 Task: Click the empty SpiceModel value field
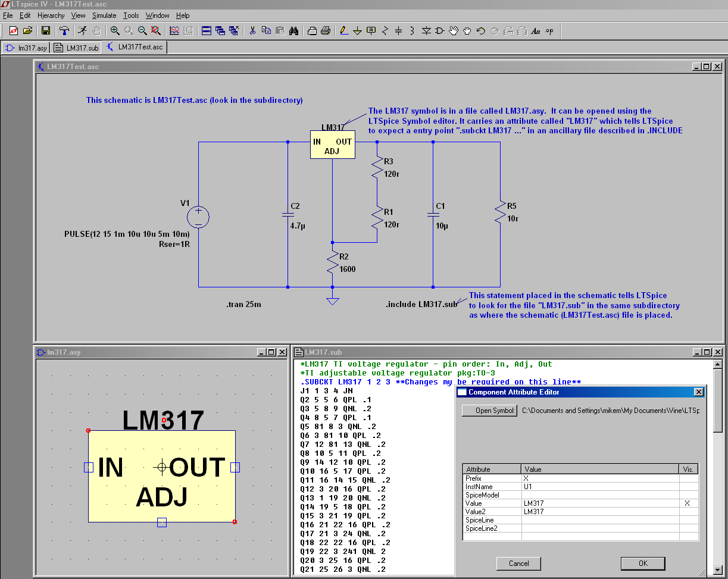pyautogui.click(x=600, y=495)
